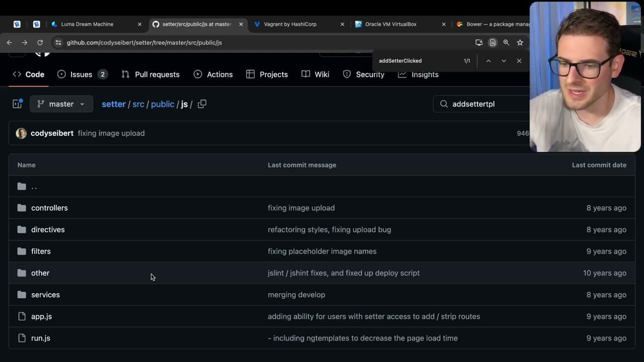Open the fixing image upload latest commit
644x362 pixels.
(111, 133)
